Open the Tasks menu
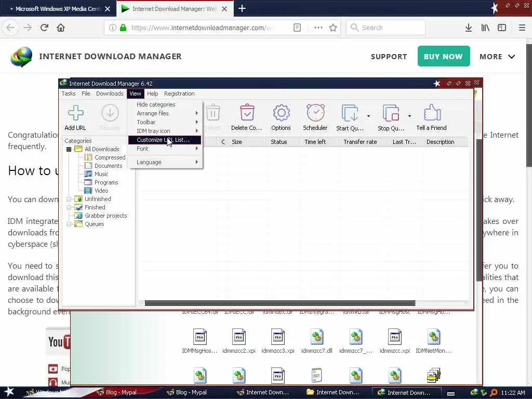Viewport: 532px width, 399px height. tap(68, 94)
